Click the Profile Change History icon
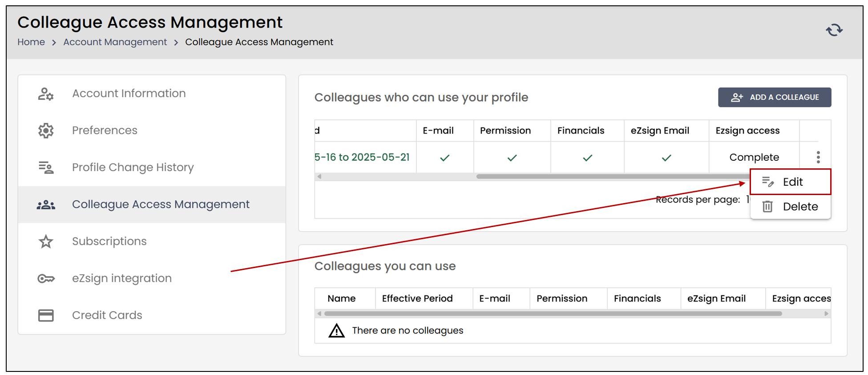This screenshot has width=868, height=375. [46, 167]
